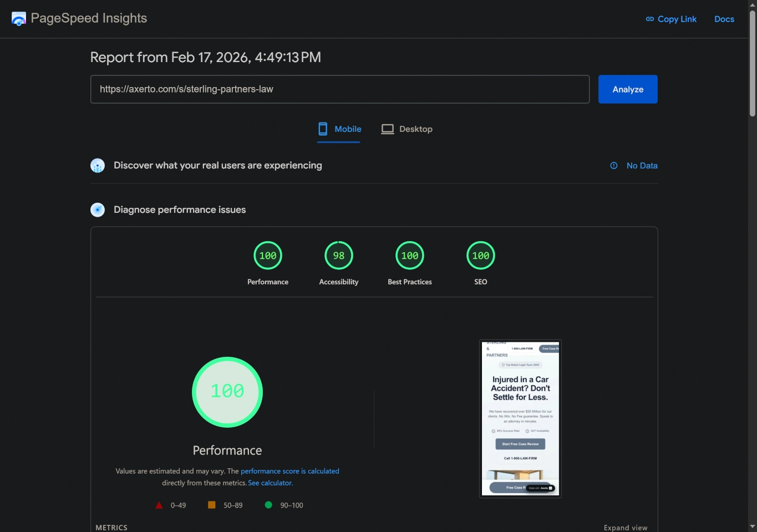Screen dimensions: 757x532
Task: Click the chain icon next to Copy Link
Action: click(649, 18)
